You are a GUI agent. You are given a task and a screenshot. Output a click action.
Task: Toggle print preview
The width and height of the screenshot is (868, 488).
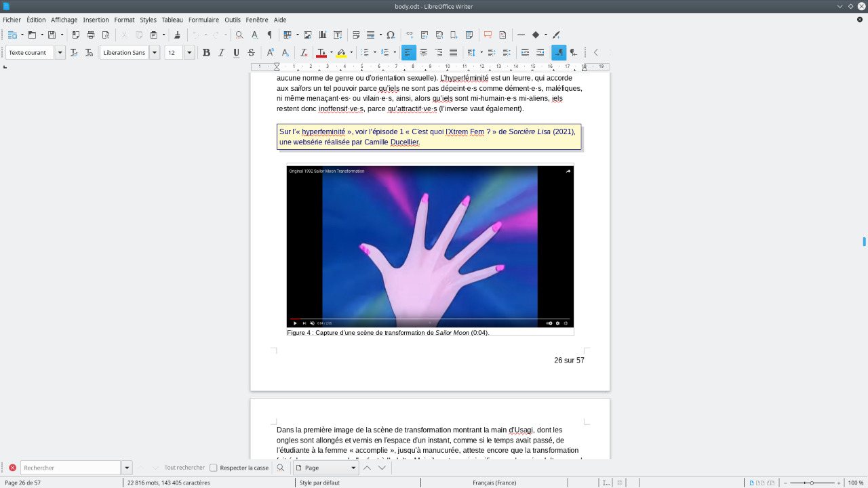(106, 35)
